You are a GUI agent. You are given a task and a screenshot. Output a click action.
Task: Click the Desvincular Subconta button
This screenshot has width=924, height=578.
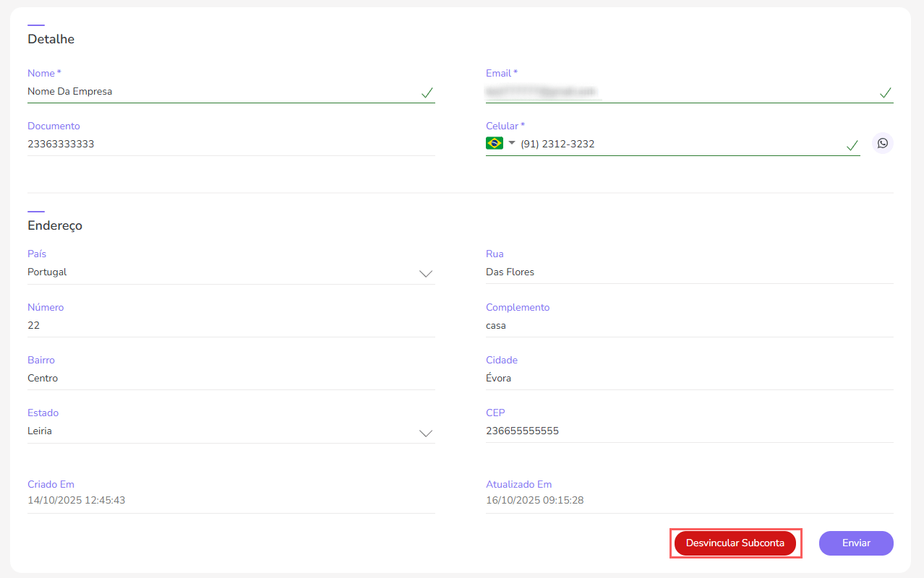(x=735, y=543)
